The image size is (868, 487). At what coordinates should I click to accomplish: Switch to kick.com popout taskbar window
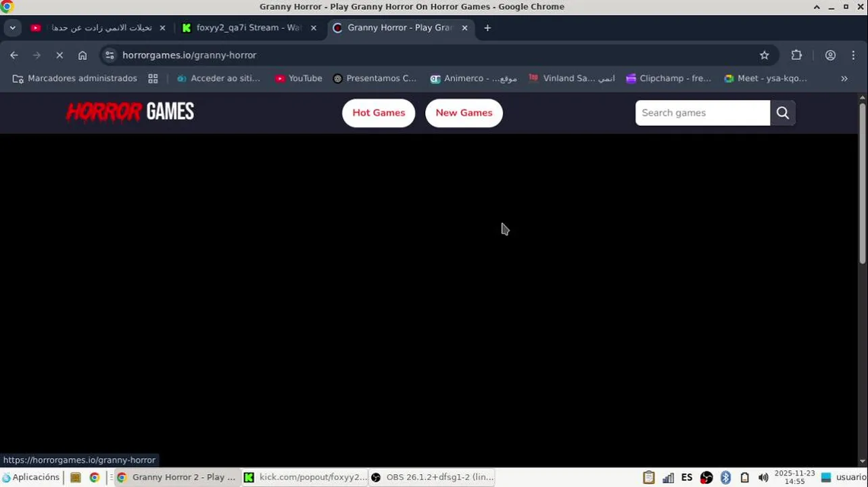(305, 478)
